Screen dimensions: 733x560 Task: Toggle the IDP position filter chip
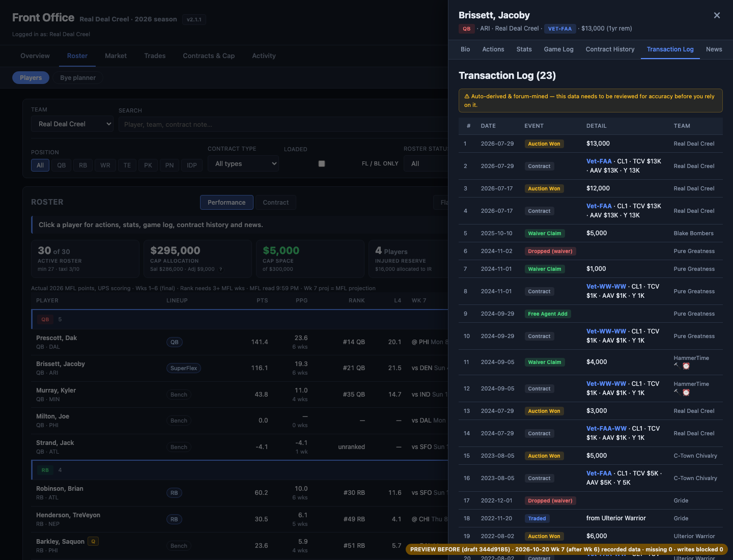pyautogui.click(x=192, y=165)
